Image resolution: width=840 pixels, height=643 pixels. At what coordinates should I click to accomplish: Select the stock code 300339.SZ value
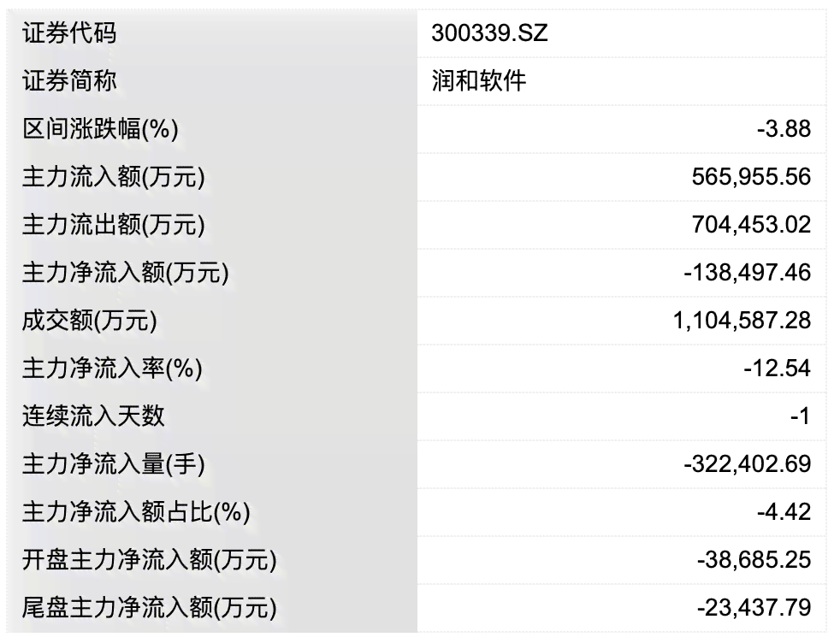(x=489, y=33)
